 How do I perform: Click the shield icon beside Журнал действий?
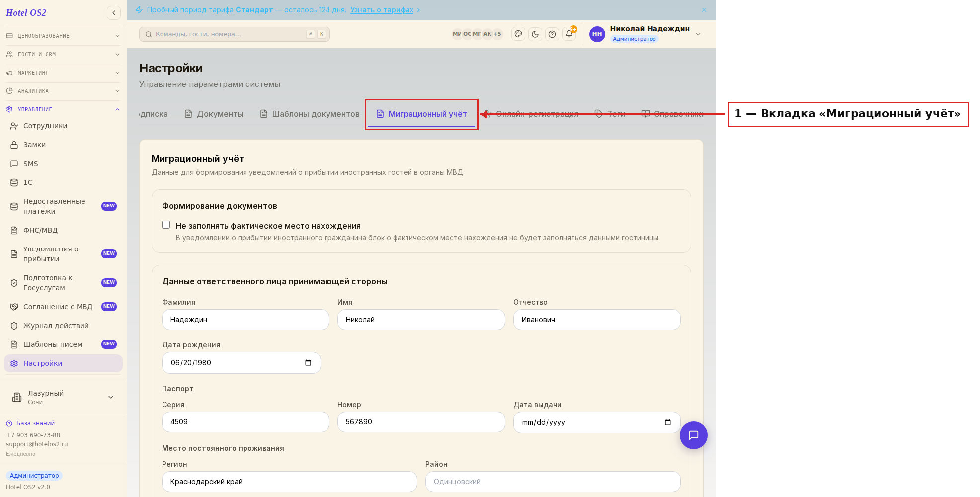14,326
